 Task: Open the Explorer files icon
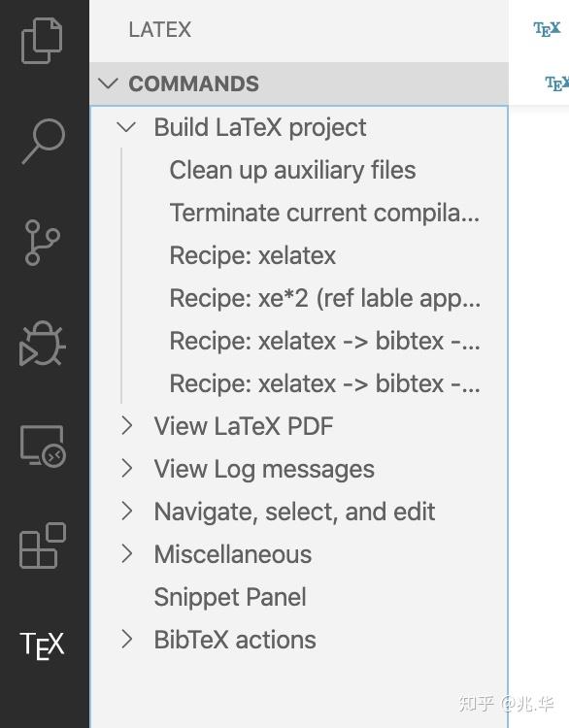[x=42, y=41]
